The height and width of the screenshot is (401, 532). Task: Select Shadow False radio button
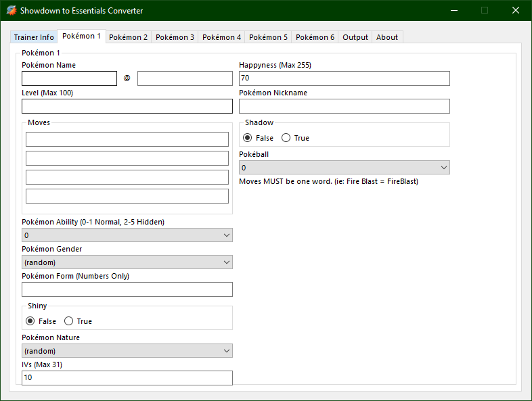(x=248, y=138)
